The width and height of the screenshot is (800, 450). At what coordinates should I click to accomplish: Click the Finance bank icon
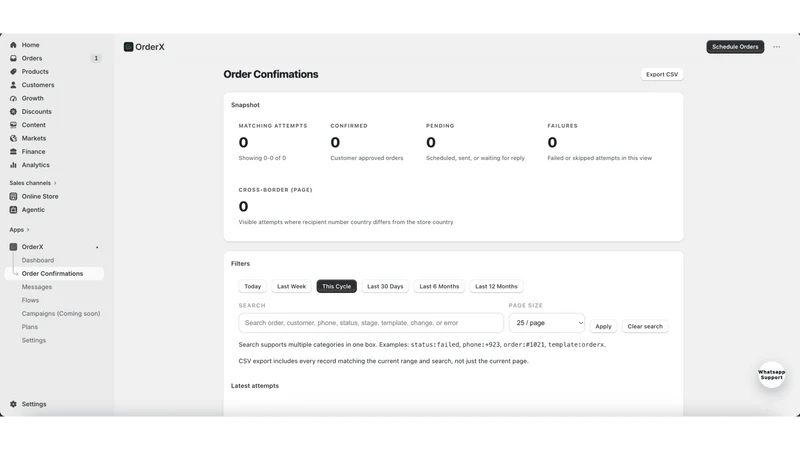pos(13,152)
